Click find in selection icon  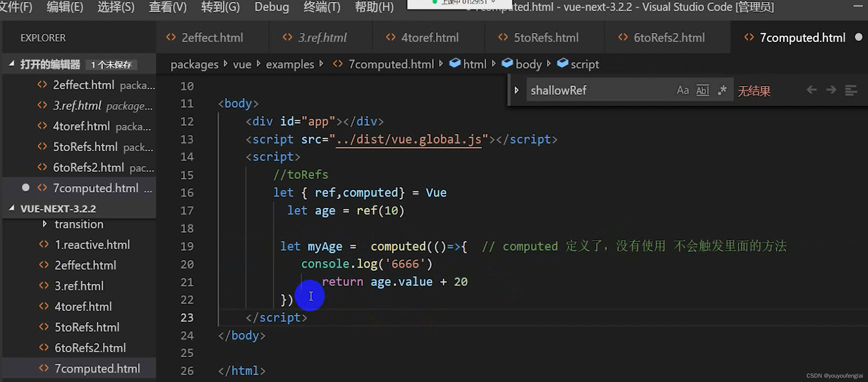[851, 90]
